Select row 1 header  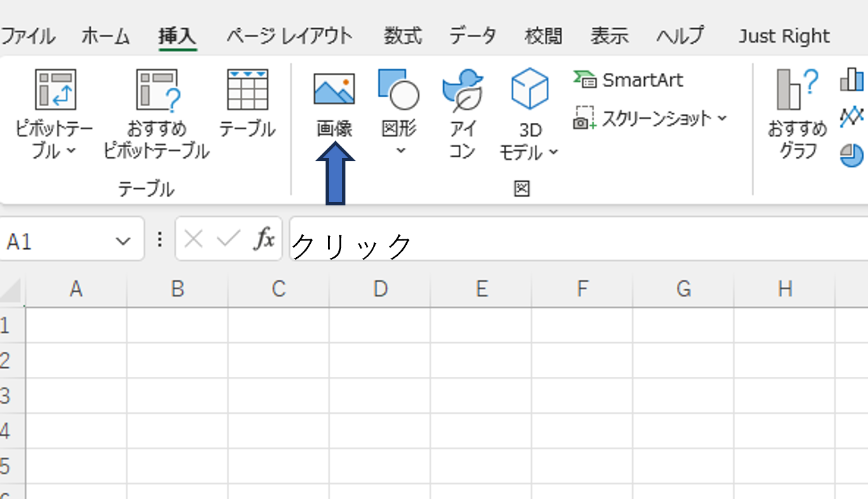[x=12, y=326]
